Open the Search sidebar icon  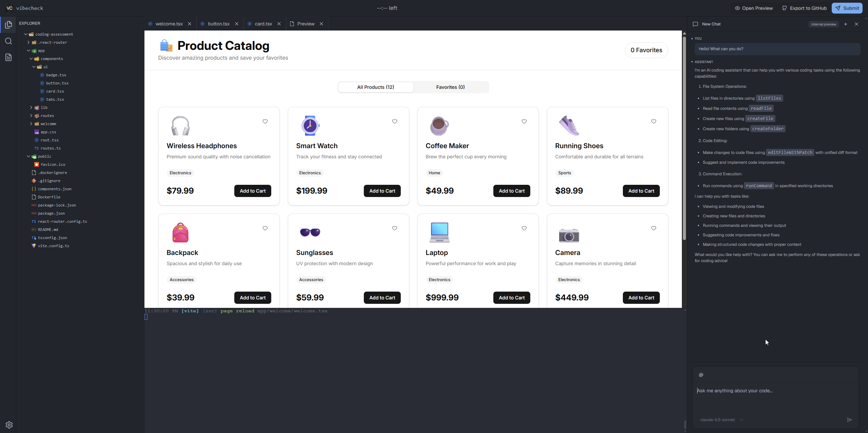[8, 41]
